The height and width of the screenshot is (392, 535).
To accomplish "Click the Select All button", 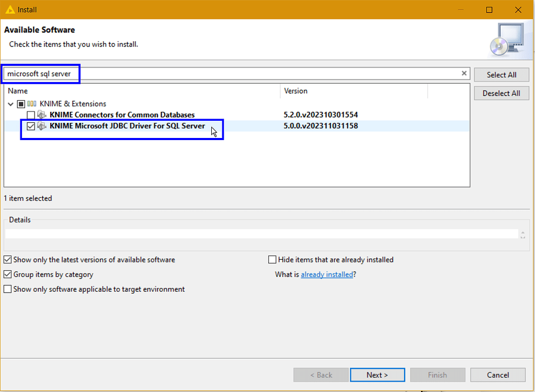I will pos(501,74).
